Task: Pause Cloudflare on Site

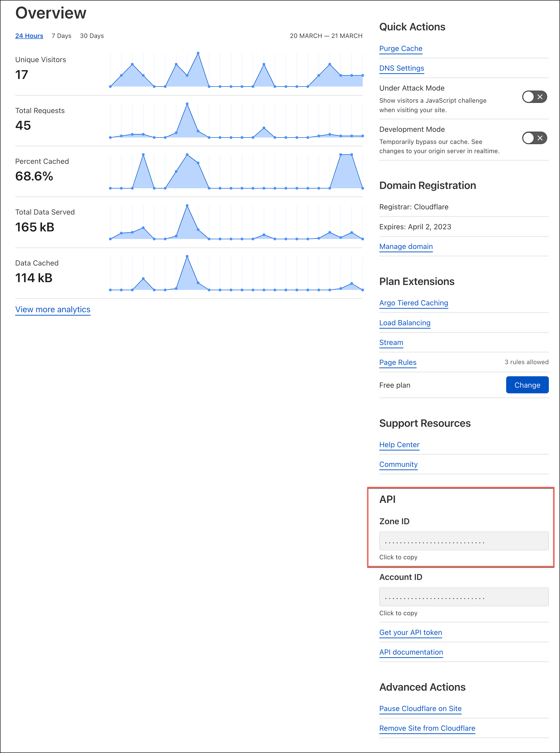Action: 420,708
